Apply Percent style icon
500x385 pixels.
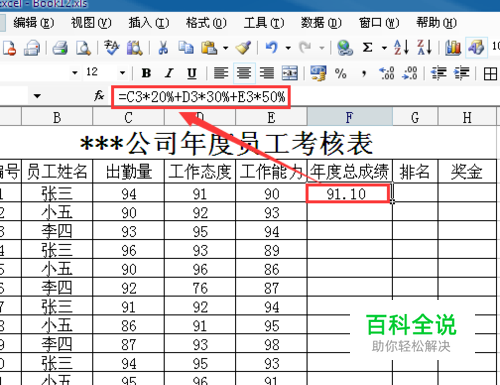pyautogui.click(x=341, y=73)
